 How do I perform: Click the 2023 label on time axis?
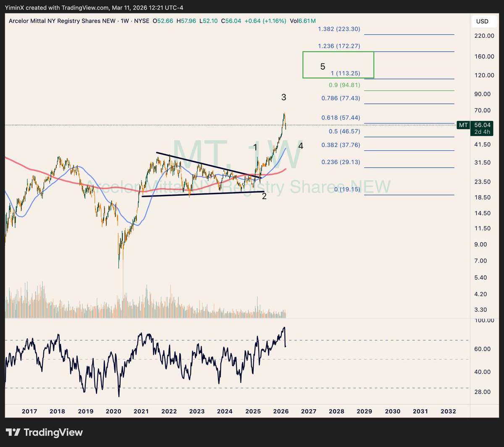pos(197,411)
